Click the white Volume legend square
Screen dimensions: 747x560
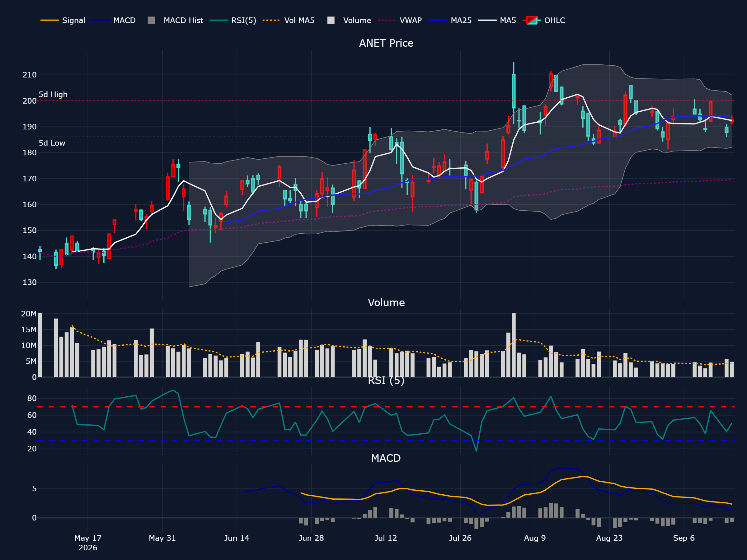click(331, 20)
